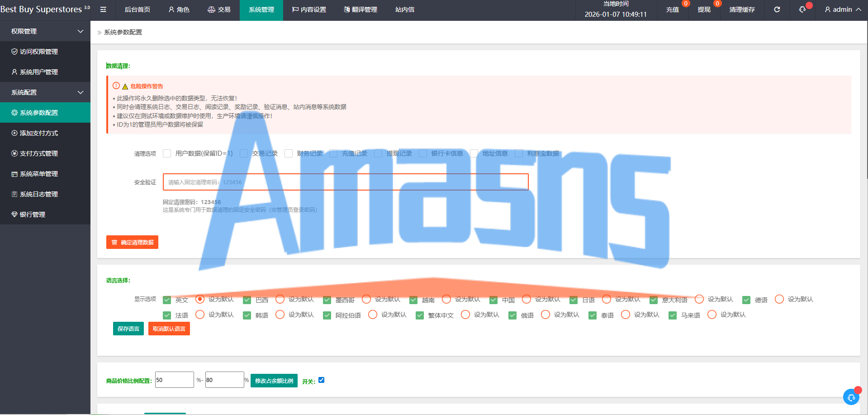The width and height of the screenshot is (868, 415).
Task: Click the sidebar collapse hamburger icon
Action: tap(103, 10)
